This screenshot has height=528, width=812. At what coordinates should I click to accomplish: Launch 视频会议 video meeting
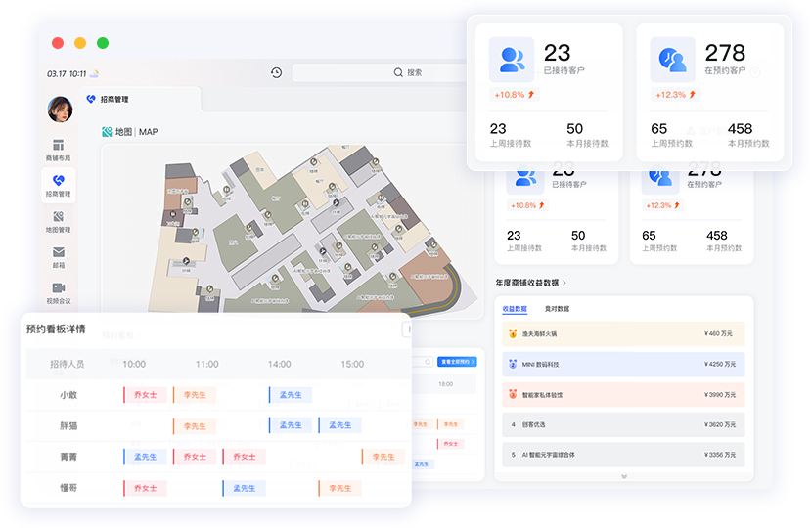pos(58,293)
